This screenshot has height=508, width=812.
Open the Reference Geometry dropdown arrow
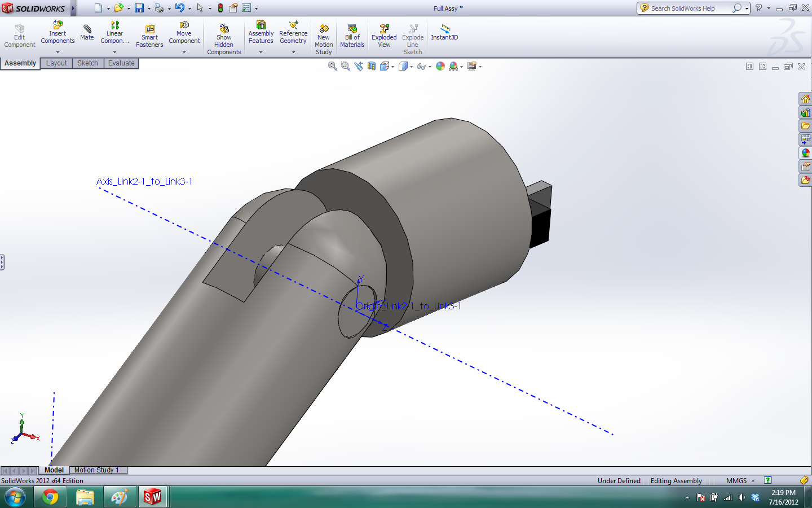pos(293,52)
